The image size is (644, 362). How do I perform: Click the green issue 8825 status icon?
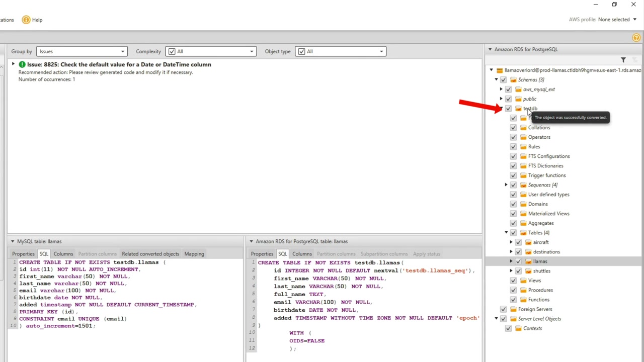22,64
